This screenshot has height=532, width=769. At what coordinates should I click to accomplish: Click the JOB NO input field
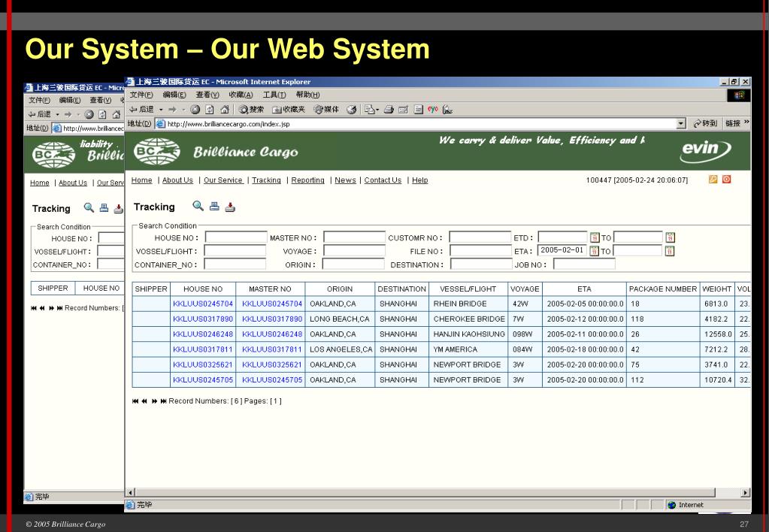pos(583,264)
